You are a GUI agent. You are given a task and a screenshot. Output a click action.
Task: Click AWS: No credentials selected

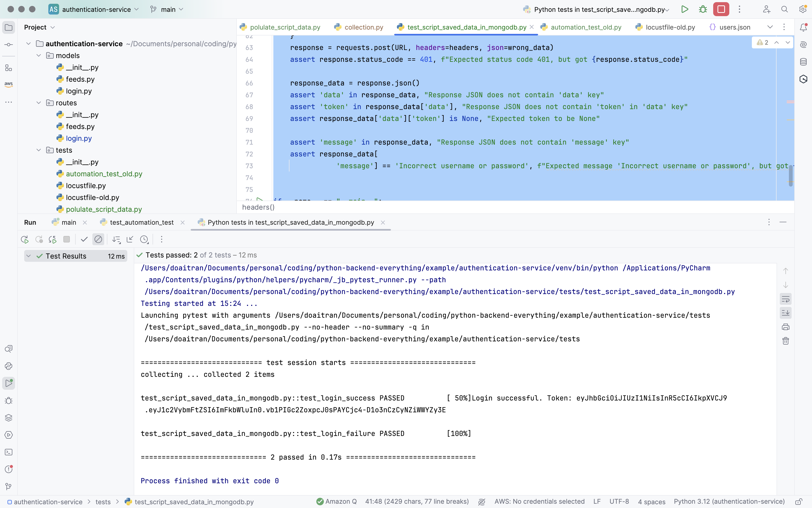click(x=539, y=502)
